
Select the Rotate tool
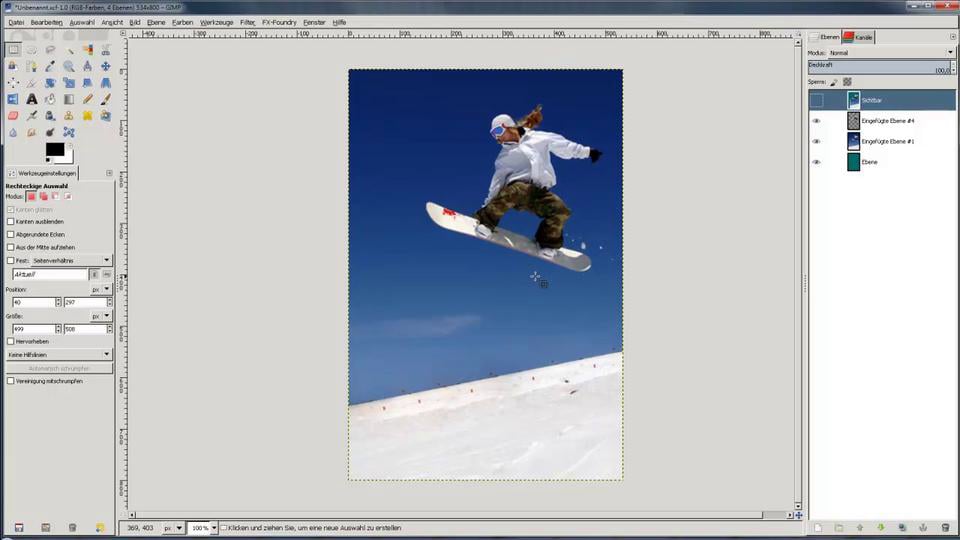pyautogui.click(x=50, y=82)
